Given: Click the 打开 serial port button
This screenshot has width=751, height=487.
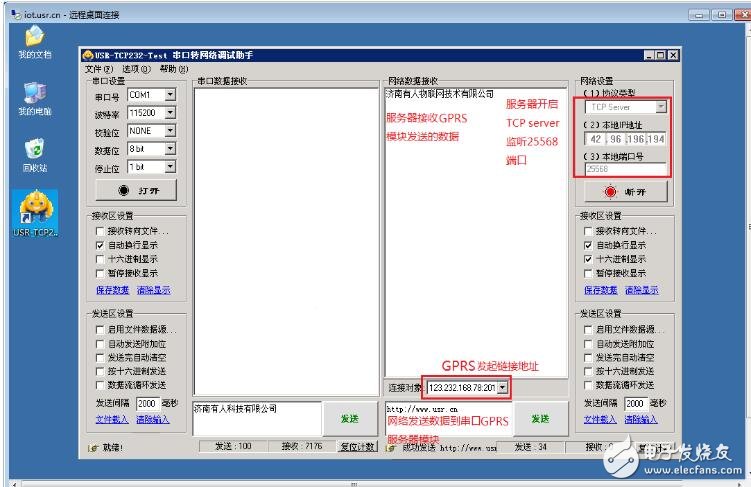Looking at the screenshot, I should coord(137,191).
